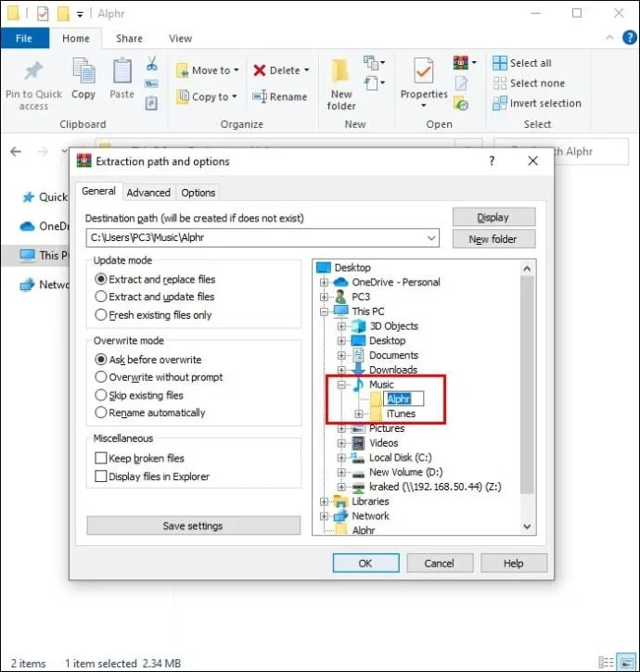This screenshot has width=640, height=672.
Task: Click the Save settings button
Action: [194, 526]
